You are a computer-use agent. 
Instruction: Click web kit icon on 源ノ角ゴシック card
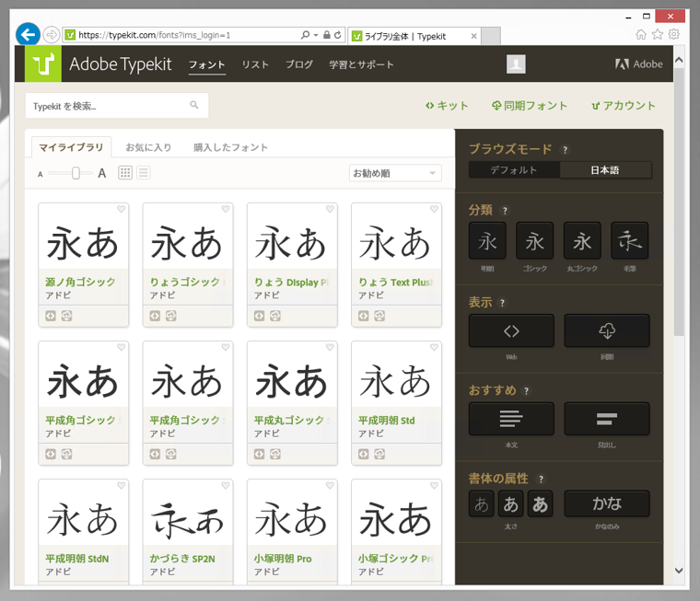click(51, 316)
